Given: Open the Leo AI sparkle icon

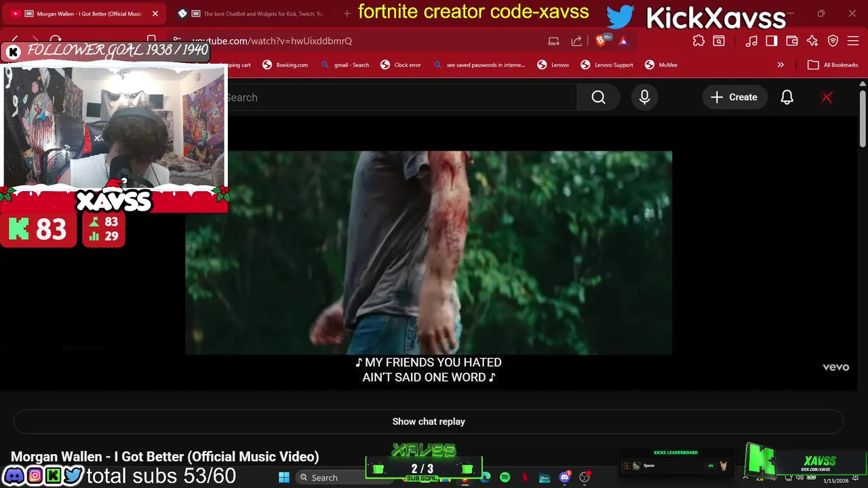Looking at the screenshot, I should pyautogui.click(x=812, y=41).
